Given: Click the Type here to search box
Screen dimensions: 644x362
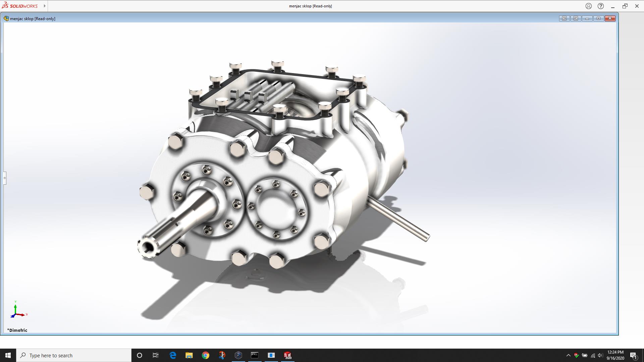Looking at the screenshot, I should point(74,355).
